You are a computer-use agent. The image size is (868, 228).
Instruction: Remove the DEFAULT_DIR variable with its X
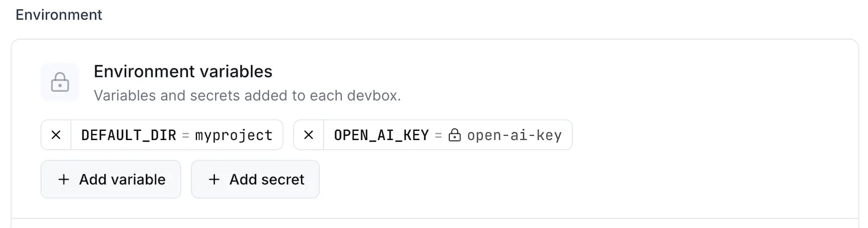point(56,135)
